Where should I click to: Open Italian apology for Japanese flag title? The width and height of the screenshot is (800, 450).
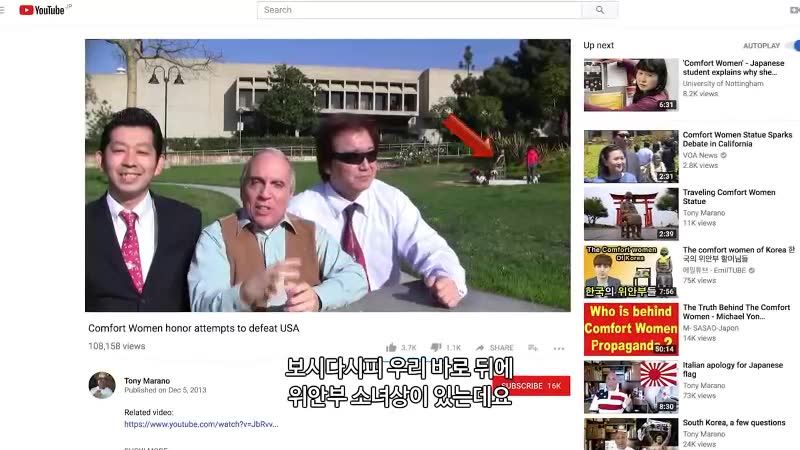733,369
